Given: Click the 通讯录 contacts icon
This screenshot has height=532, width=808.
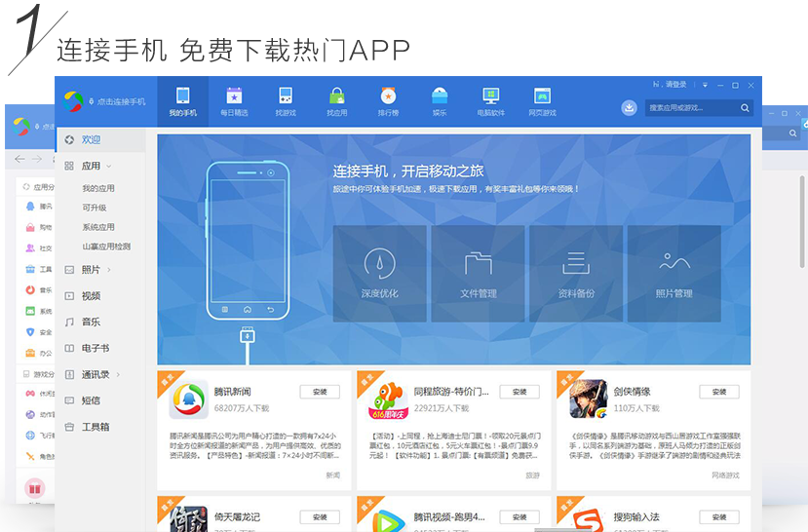Looking at the screenshot, I should 69,374.
